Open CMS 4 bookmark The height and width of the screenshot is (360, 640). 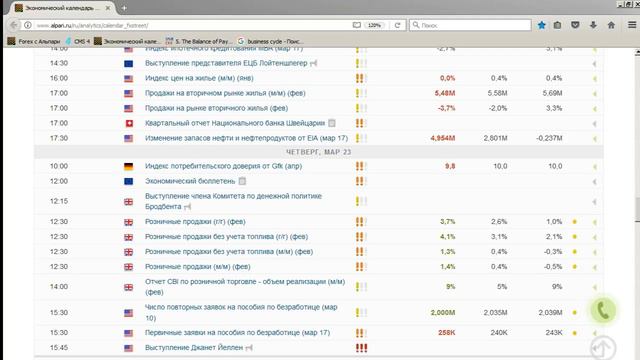click(x=78, y=41)
